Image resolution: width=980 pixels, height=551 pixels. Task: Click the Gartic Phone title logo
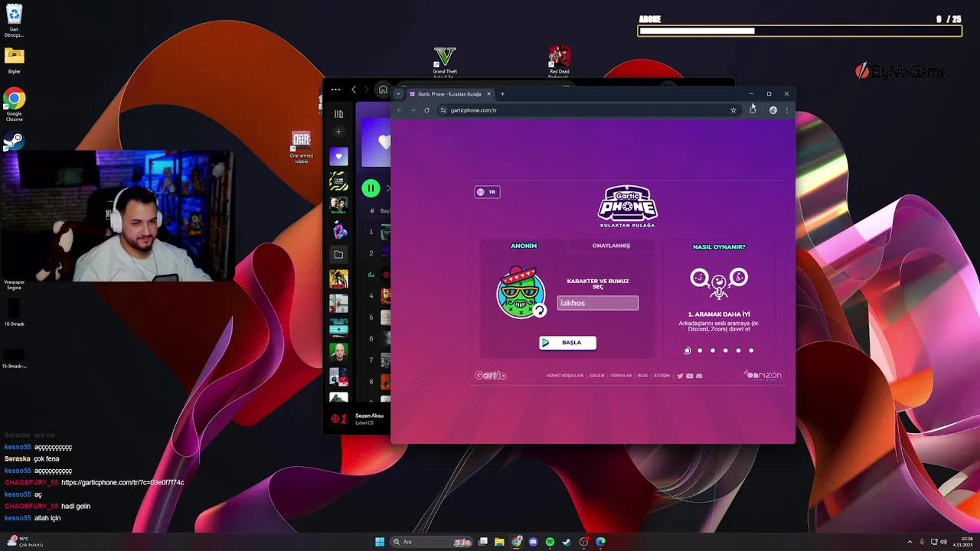pos(628,207)
